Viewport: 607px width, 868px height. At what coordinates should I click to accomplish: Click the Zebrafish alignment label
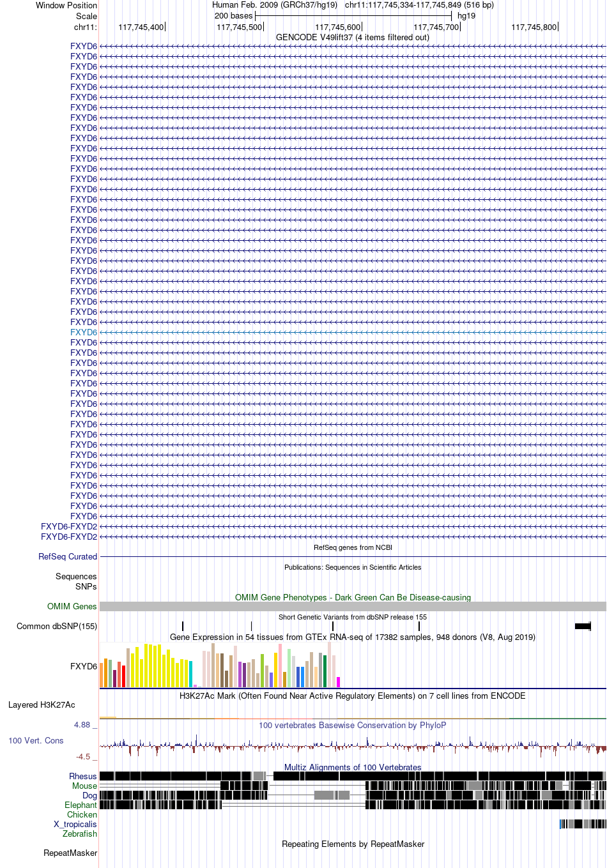80,834
